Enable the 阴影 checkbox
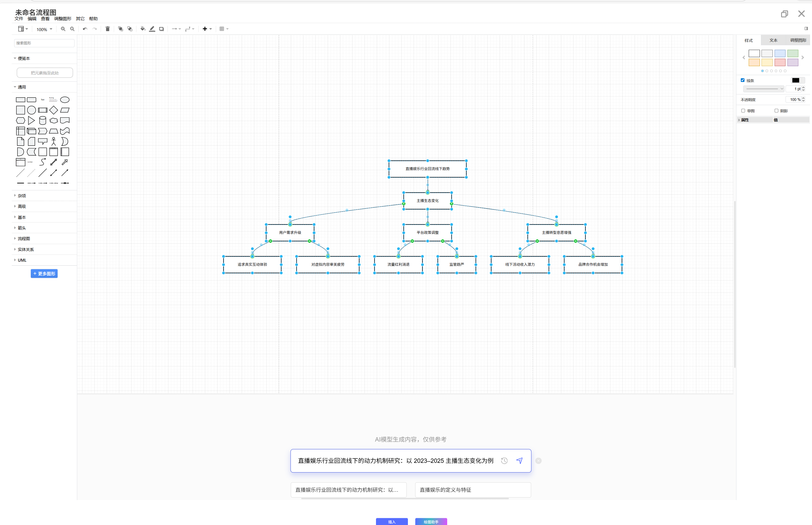This screenshot has width=812, height=525. tap(776, 111)
